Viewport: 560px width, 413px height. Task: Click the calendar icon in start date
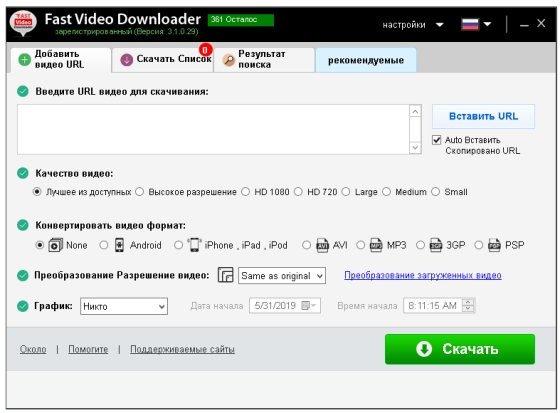coord(306,305)
